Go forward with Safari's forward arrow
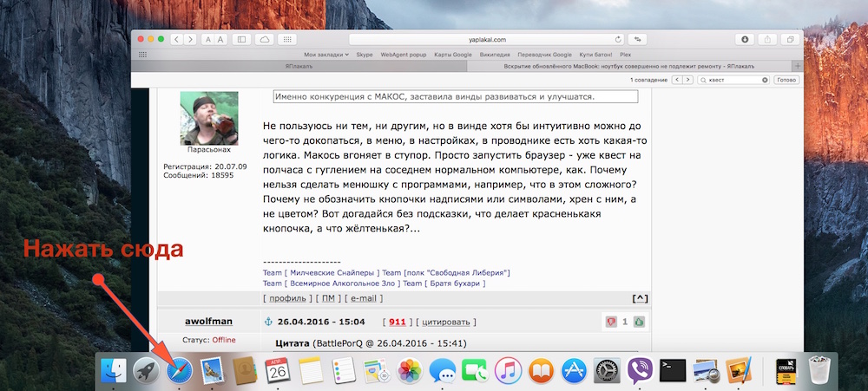868x391 pixels. tap(190, 39)
